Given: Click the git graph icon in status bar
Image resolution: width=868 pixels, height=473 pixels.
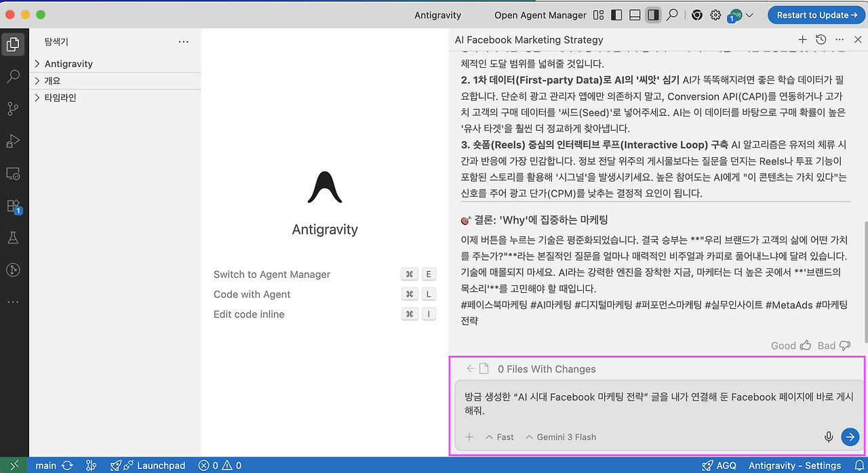Looking at the screenshot, I should tap(92, 466).
